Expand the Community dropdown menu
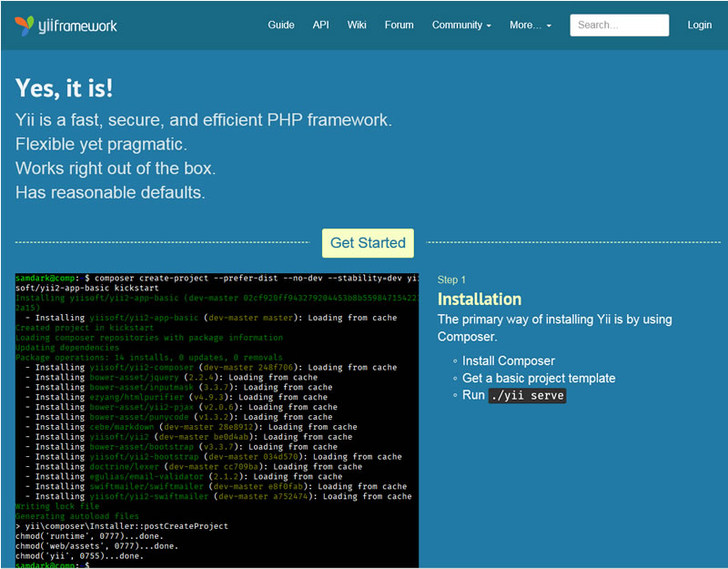 coord(461,25)
